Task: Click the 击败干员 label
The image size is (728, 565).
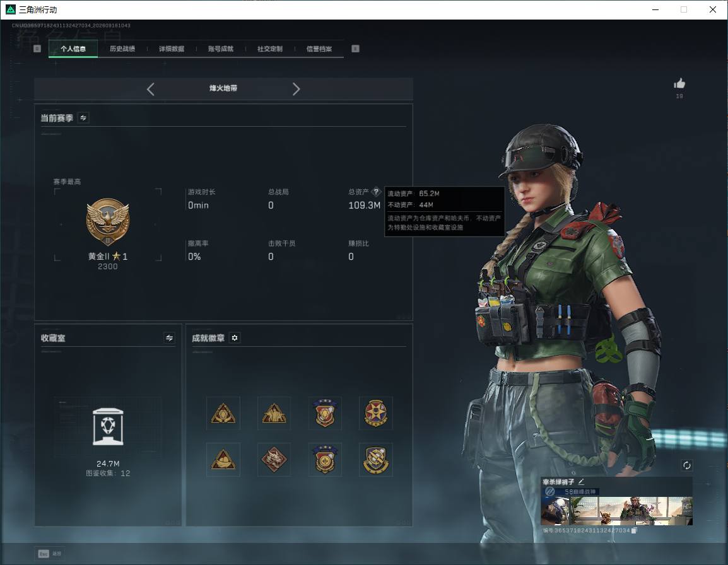Action: [x=282, y=243]
